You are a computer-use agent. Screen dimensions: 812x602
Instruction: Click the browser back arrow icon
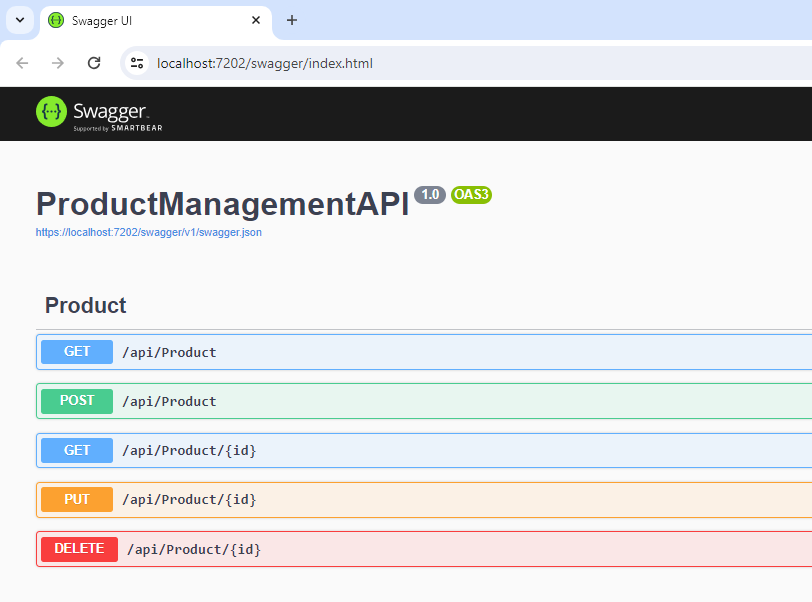pyautogui.click(x=22, y=63)
